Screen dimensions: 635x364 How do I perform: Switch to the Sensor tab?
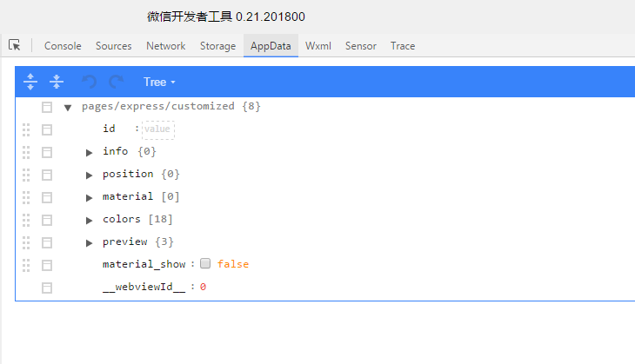[x=361, y=46]
